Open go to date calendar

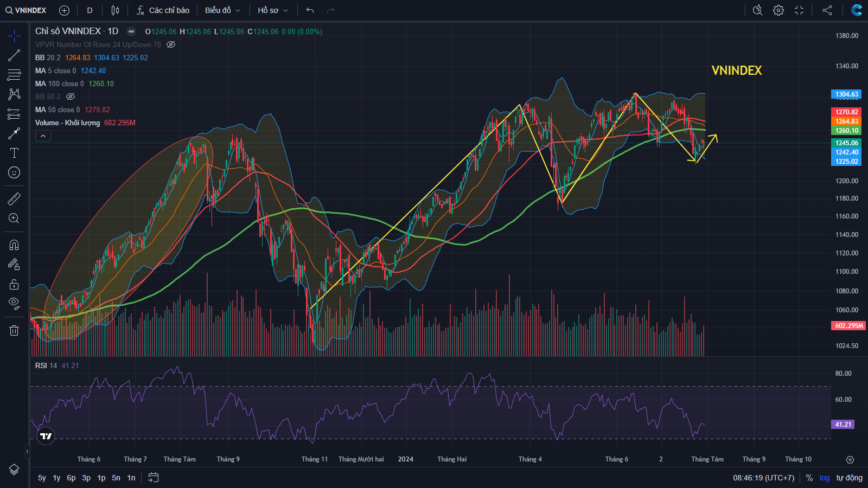coord(154,478)
